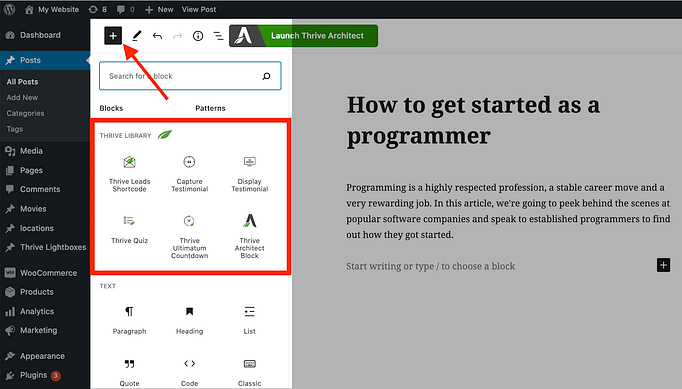The image size is (682, 389).
Task: Insert a Classic block
Action: 250,372
